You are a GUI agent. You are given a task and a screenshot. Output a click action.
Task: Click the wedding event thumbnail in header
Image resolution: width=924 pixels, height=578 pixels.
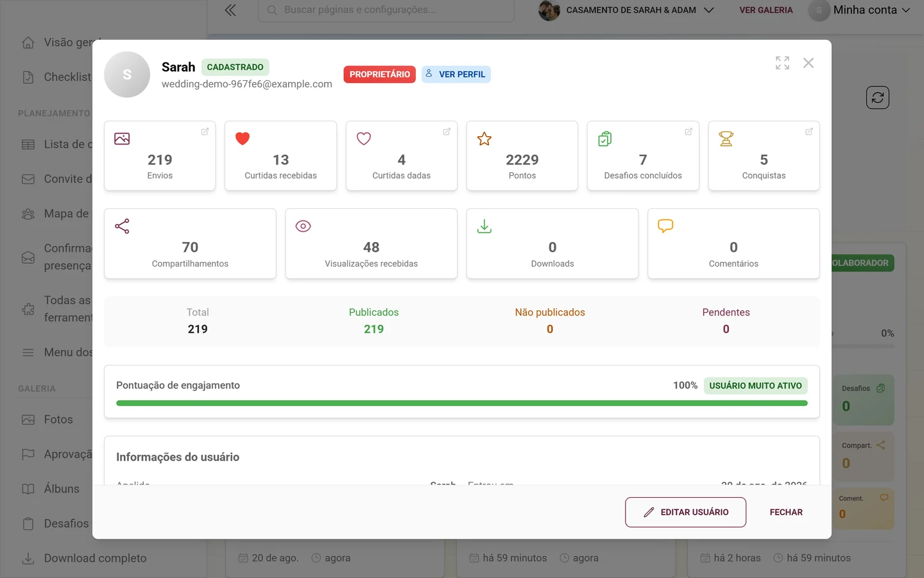click(549, 10)
